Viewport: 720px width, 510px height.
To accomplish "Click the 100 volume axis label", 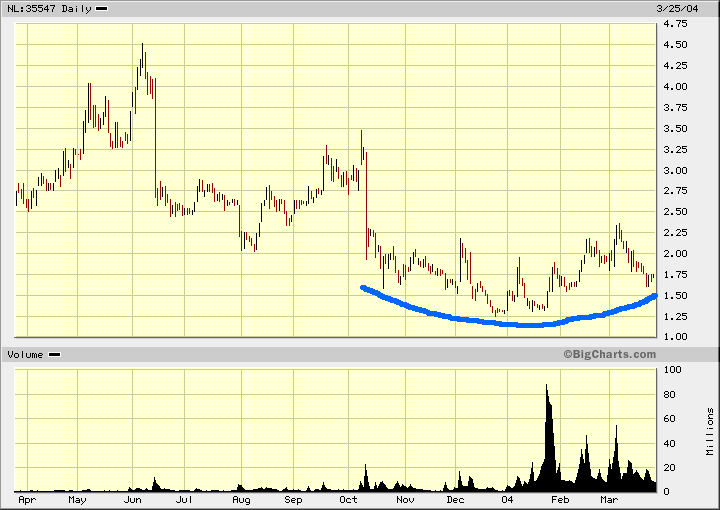I will [x=674, y=370].
